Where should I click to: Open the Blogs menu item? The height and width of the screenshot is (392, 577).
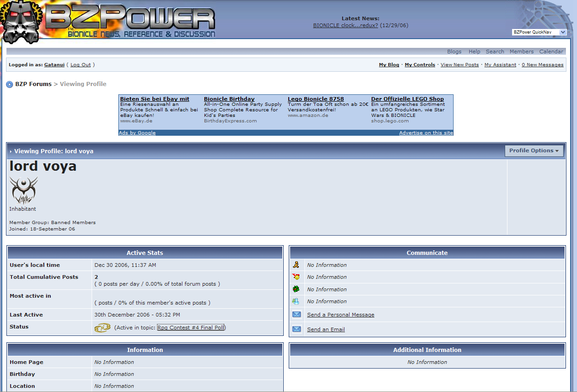pyautogui.click(x=454, y=52)
